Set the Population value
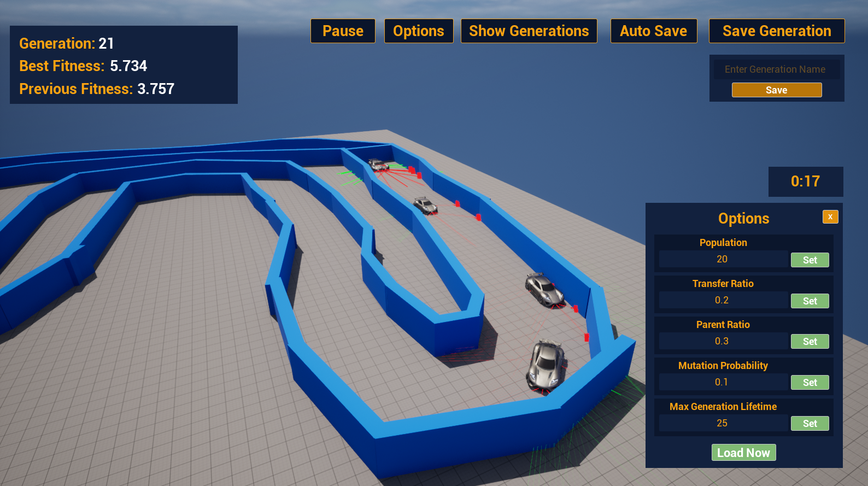The height and width of the screenshot is (486, 868). tap(810, 260)
